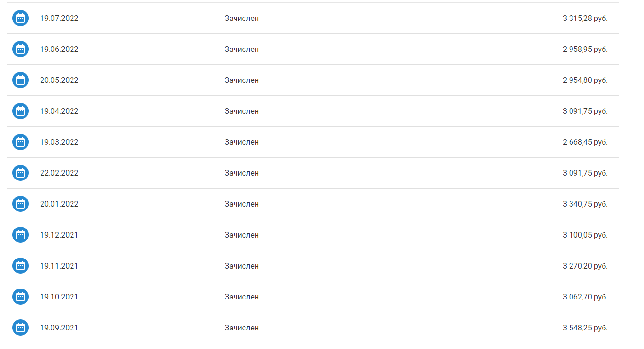Click the 3 340,75 руб. amount
This screenshot has width=644, height=349.
click(585, 204)
